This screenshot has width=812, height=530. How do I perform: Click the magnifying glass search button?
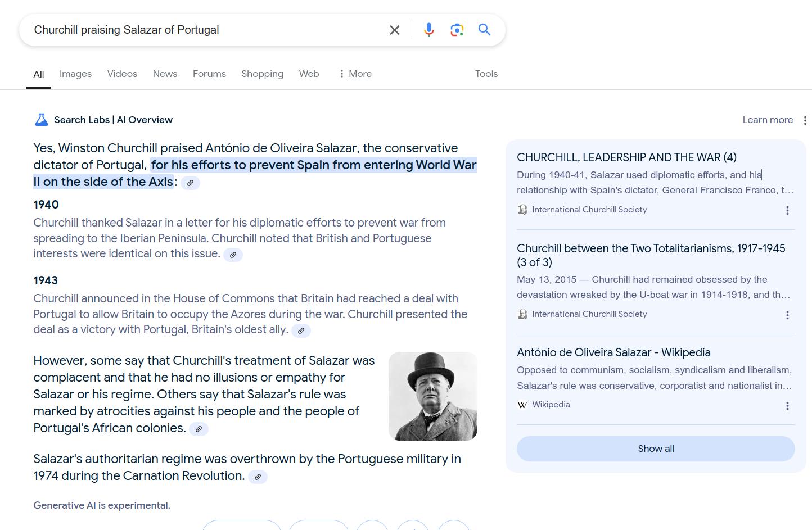click(484, 30)
